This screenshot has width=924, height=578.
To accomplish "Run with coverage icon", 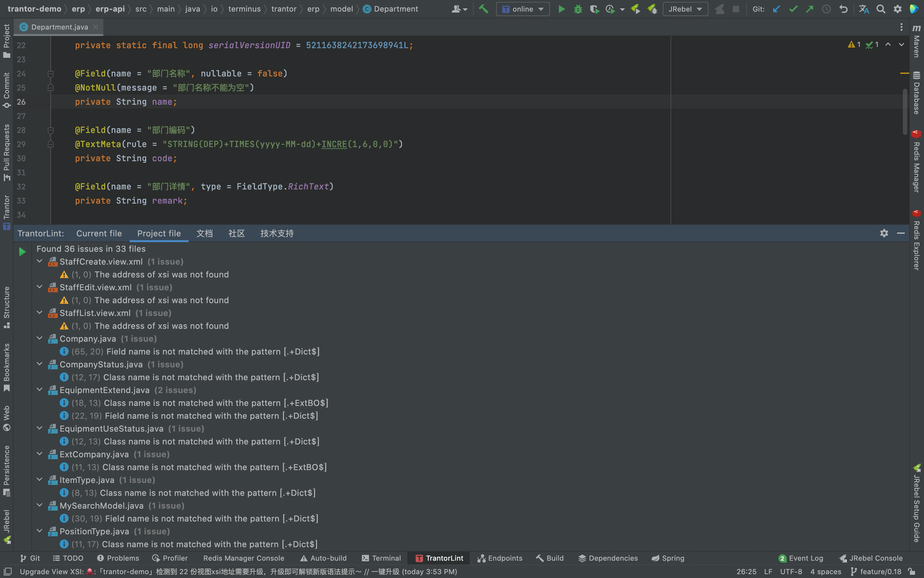I will [594, 9].
